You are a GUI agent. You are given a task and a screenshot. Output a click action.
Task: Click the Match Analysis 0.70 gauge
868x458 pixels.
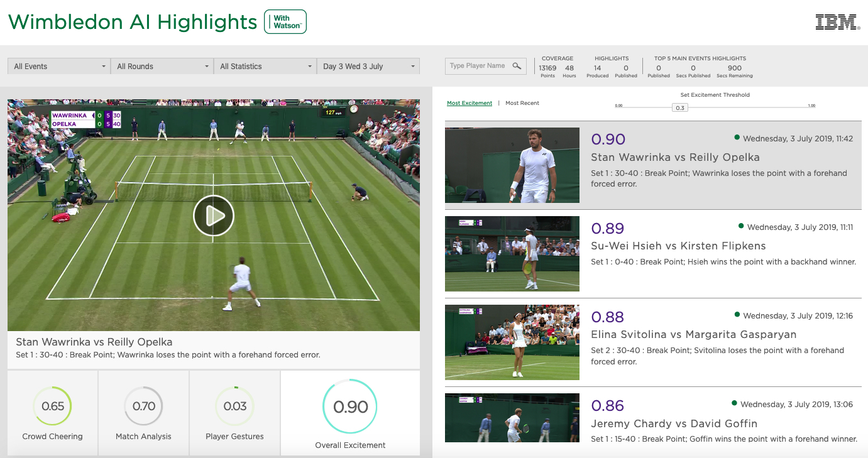[x=144, y=406]
